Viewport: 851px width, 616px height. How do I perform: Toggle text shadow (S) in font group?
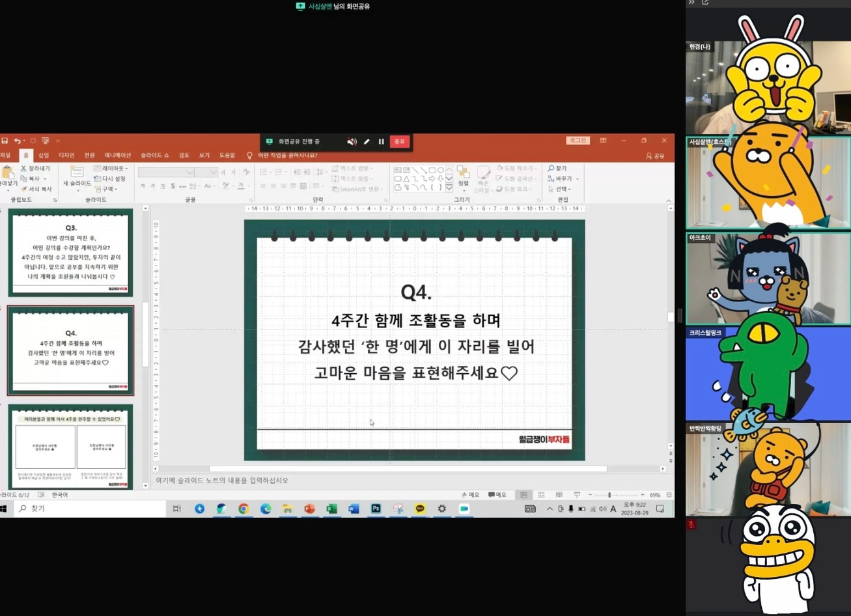pos(173,186)
